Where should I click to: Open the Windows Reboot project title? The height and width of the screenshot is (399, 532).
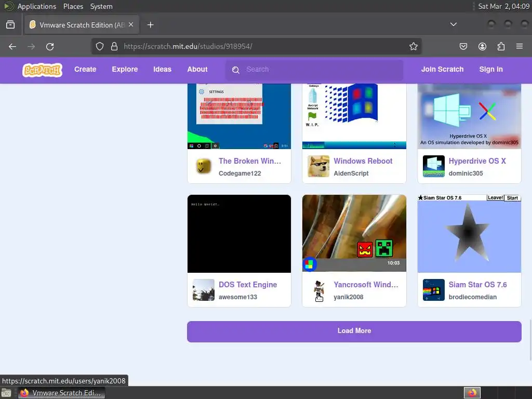363,161
